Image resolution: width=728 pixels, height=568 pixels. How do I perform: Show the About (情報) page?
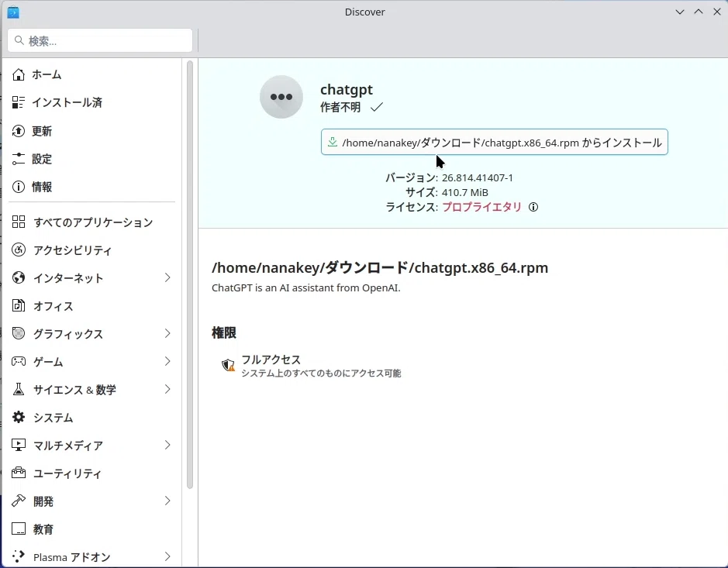[x=92, y=187]
